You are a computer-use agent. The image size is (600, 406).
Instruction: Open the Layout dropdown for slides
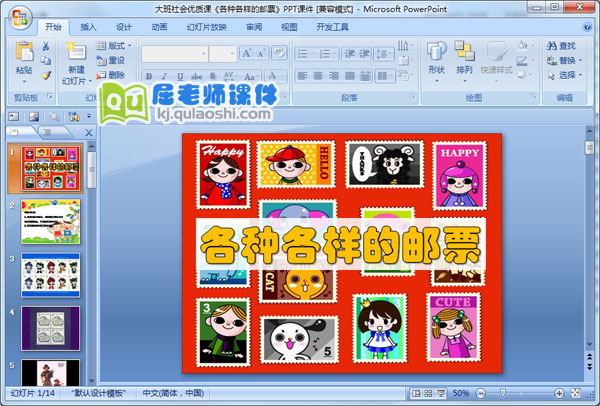click(x=114, y=46)
